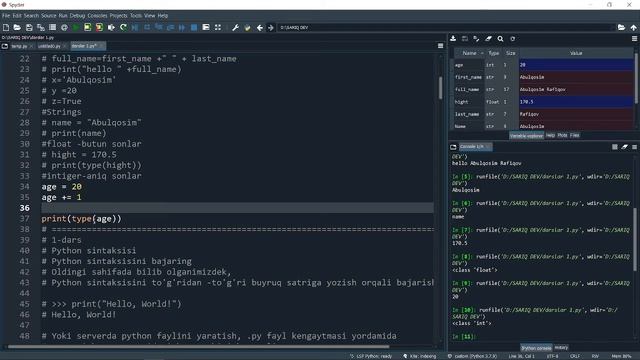The height and width of the screenshot is (360, 640).
Task: Select the IPython console bottom tab
Action: (536, 348)
